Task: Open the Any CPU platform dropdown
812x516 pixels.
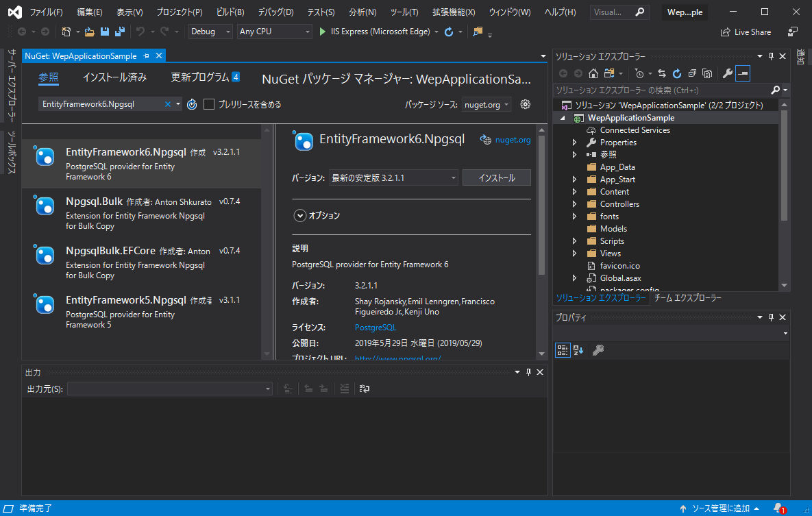Action: click(275, 32)
